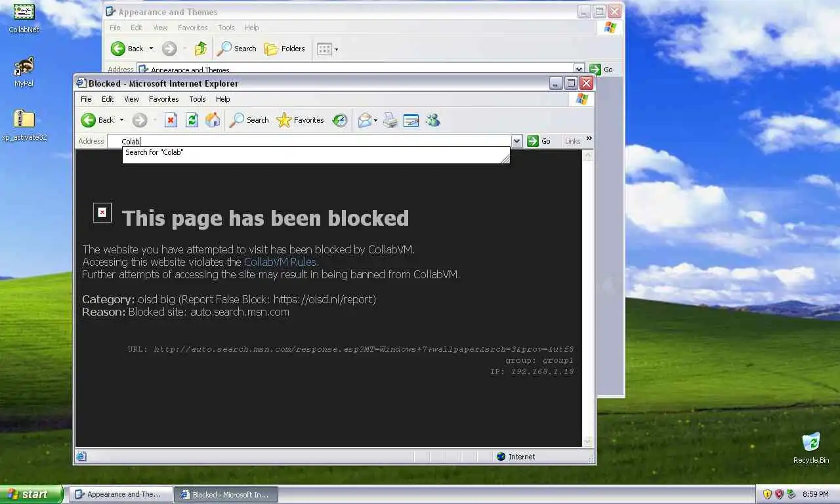Open Back dropdown in Appearance and Themes window
This screenshot has width=840, height=504.
coord(151,49)
